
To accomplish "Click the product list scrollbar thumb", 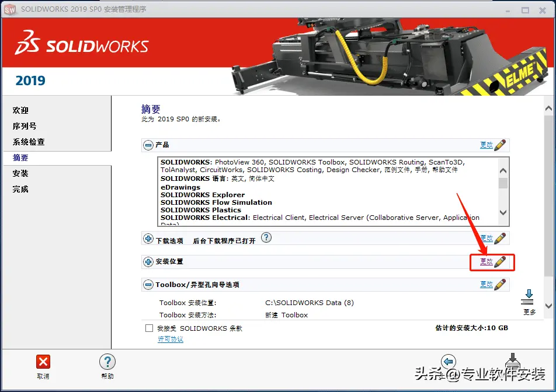I will pos(503,183).
